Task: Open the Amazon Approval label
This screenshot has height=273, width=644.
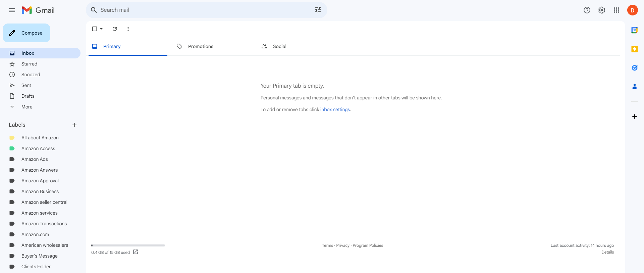Action: pyautogui.click(x=40, y=181)
